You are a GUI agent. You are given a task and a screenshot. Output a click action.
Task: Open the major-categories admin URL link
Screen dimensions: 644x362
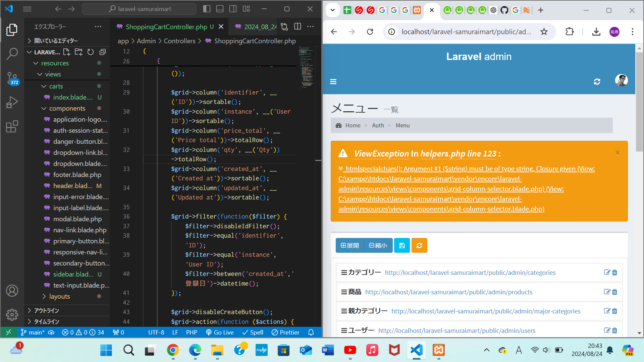(x=486, y=311)
